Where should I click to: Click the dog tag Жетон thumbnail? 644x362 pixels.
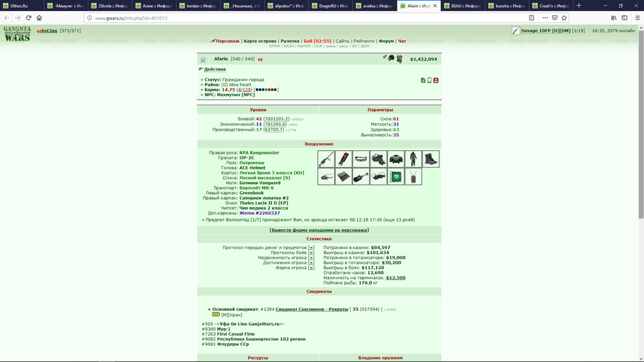click(413, 177)
